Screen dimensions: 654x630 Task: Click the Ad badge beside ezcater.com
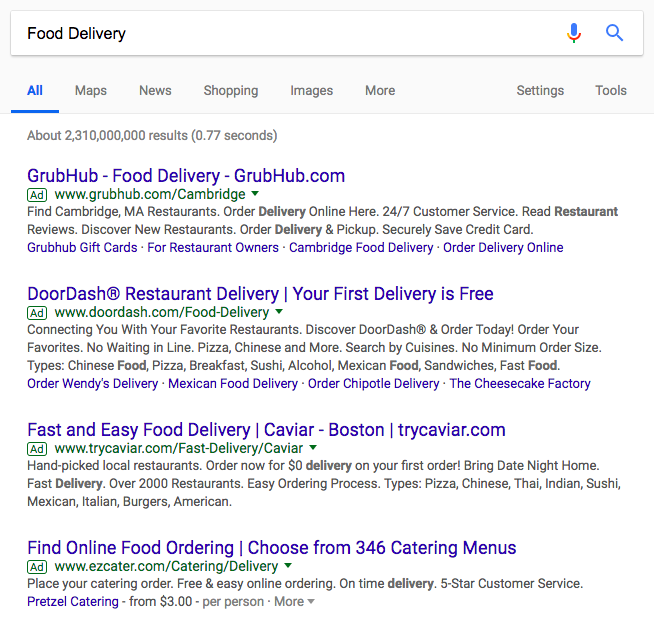pyautogui.click(x=37, y=566)
